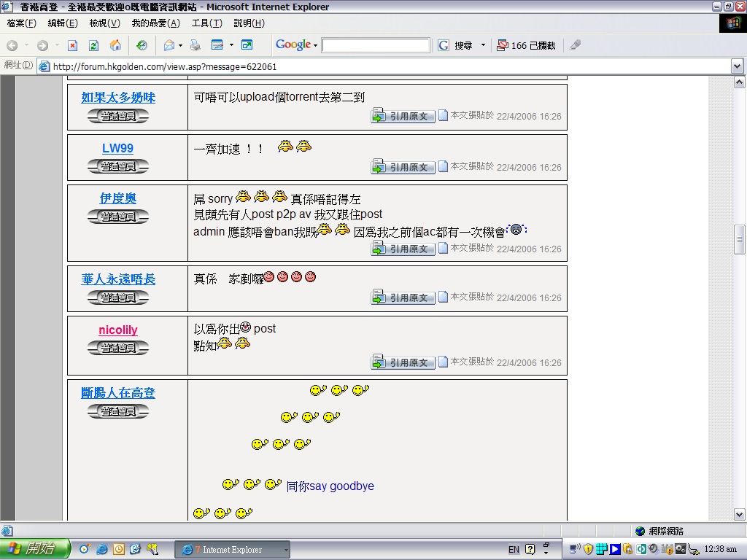Click the Stop loading button in toolbar
Viewport: 747px width, 560px height.
[72, 45]
